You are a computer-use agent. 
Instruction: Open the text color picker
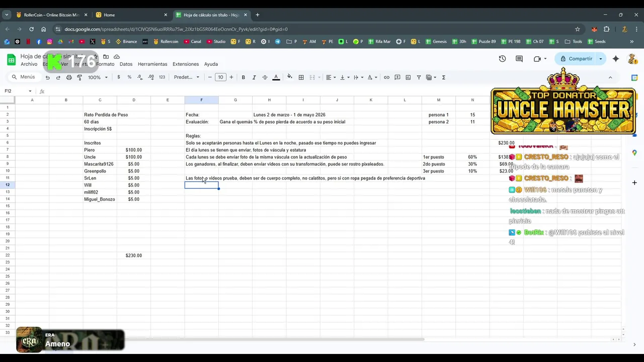click(276, 77)
